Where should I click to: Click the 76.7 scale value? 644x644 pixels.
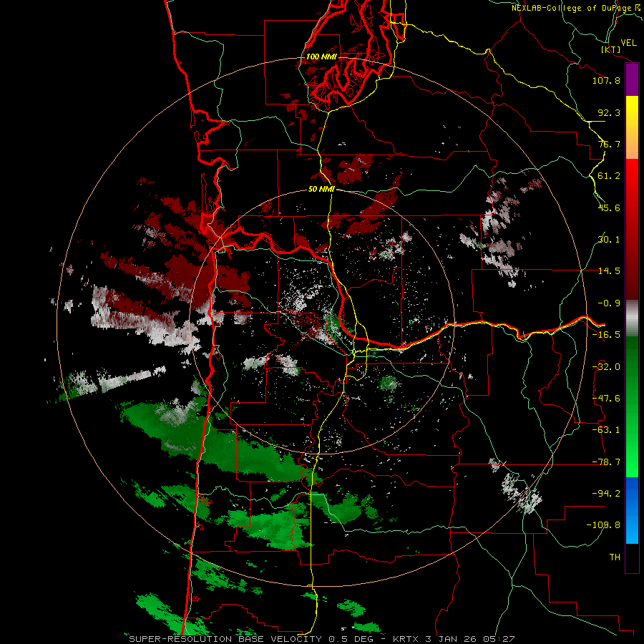(609, 144)
